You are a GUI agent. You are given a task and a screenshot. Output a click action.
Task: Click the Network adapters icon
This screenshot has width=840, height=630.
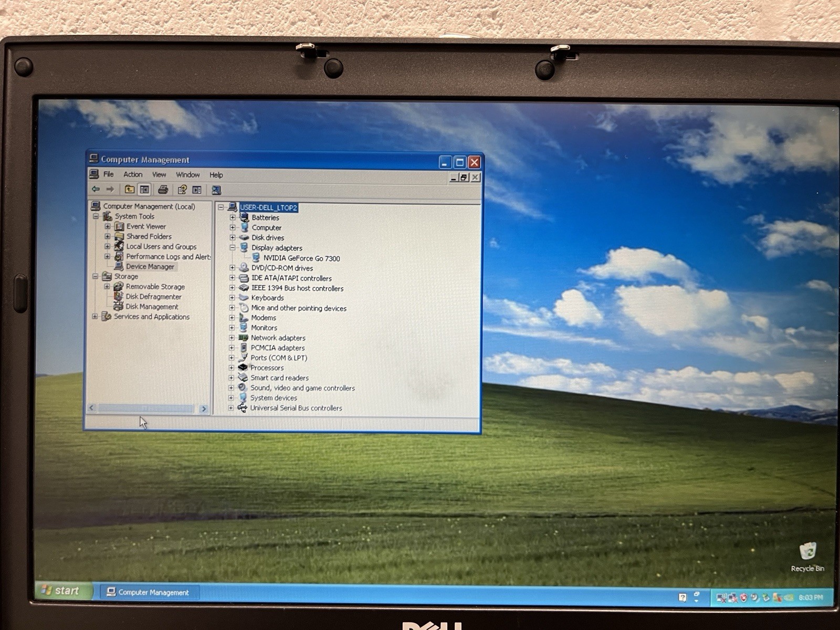coord(243,338)
